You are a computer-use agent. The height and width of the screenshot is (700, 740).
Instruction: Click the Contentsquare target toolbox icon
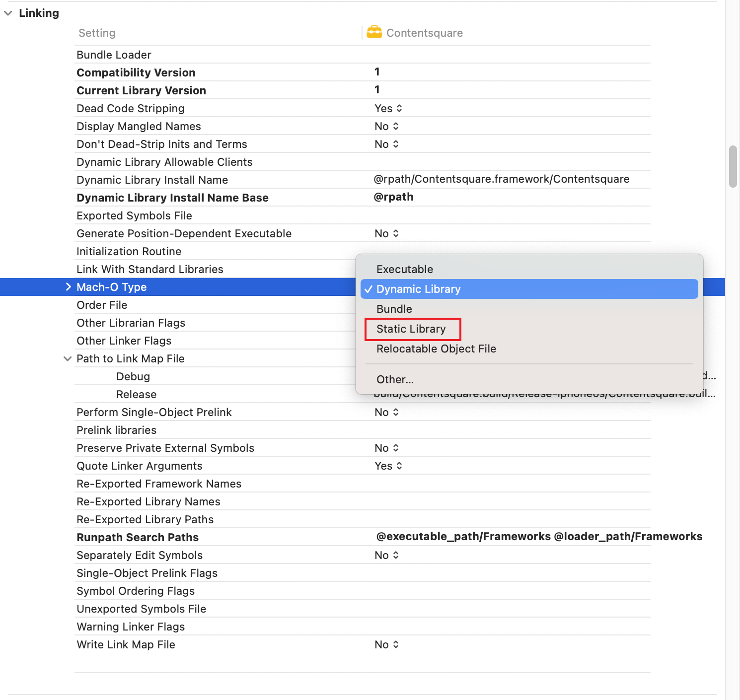tap(374, 32)
